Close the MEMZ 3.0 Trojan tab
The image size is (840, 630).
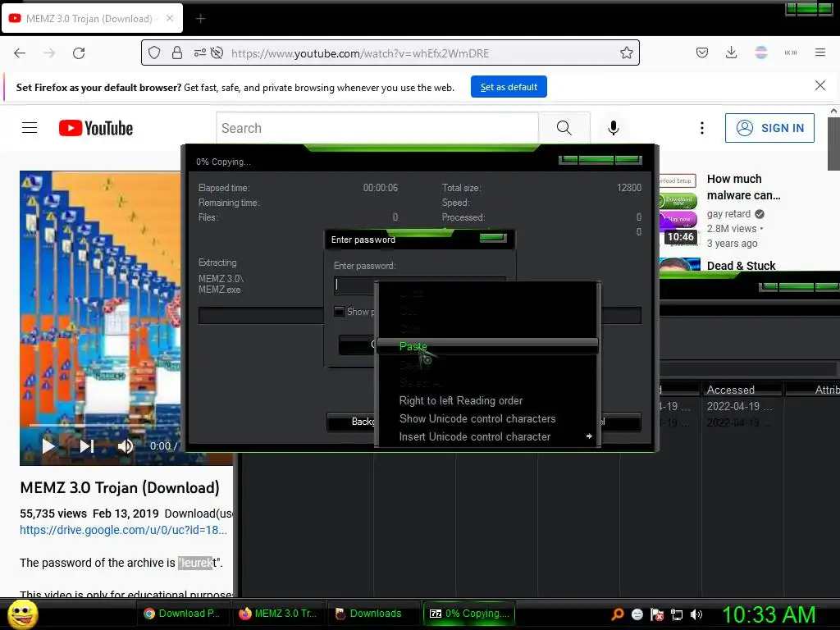169,18
